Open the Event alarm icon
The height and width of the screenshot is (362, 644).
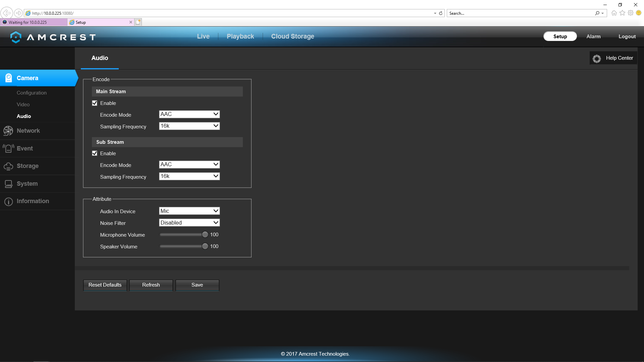pyautogui.click(x=8, y=148)
